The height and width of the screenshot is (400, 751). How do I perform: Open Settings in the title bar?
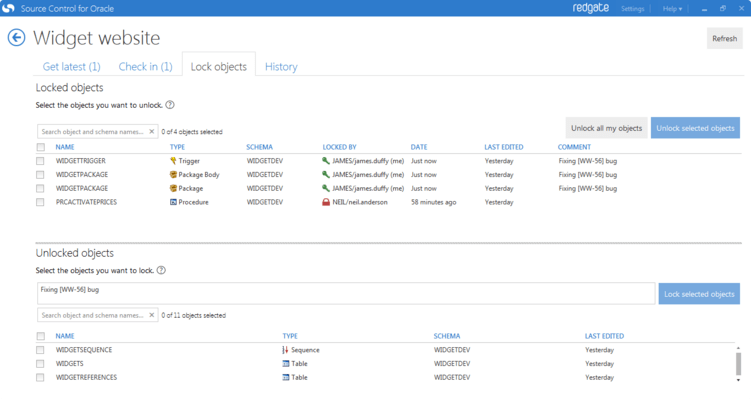(632, 9)
